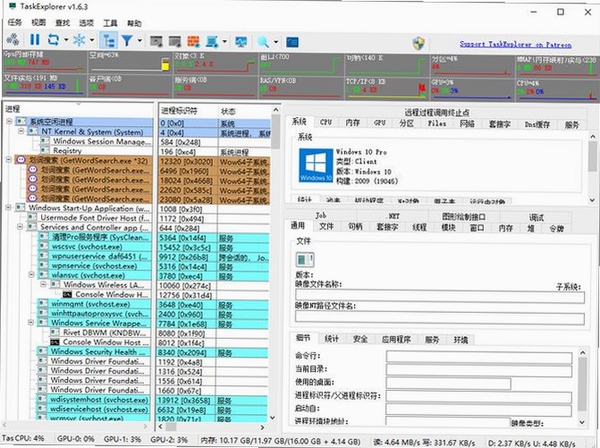Collapse the 系统空闲进程 tree node
Image resolution: width=600 pixels, height=448 pixels.
(x=9, y=121)
